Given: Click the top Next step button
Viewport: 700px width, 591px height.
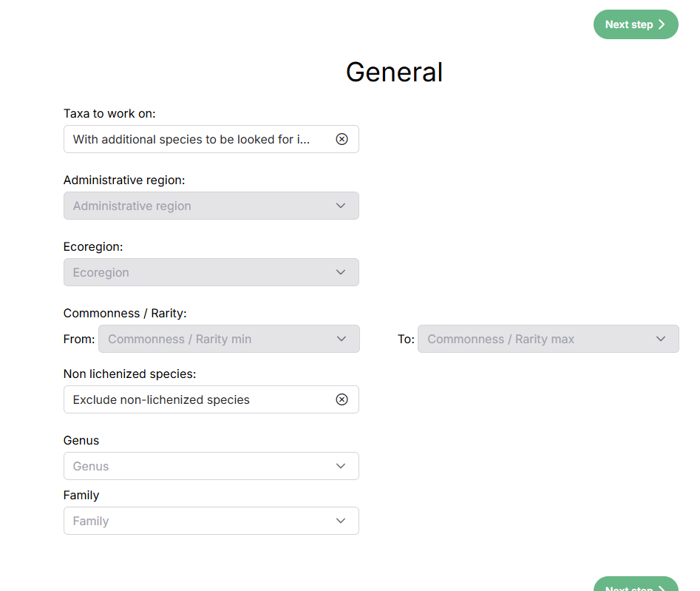Looking at the screenshot, I should (635, 24).
